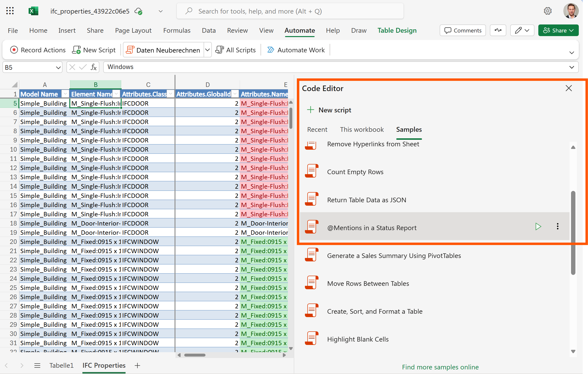
Task: Open the Attributes.GlobalId filter dropdown
Action: pos(235,94)
